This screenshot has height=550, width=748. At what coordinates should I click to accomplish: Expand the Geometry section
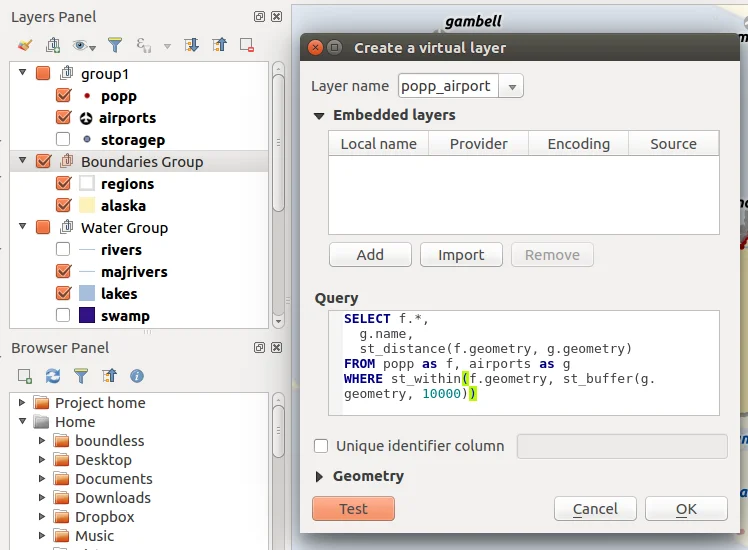point(320,476)
